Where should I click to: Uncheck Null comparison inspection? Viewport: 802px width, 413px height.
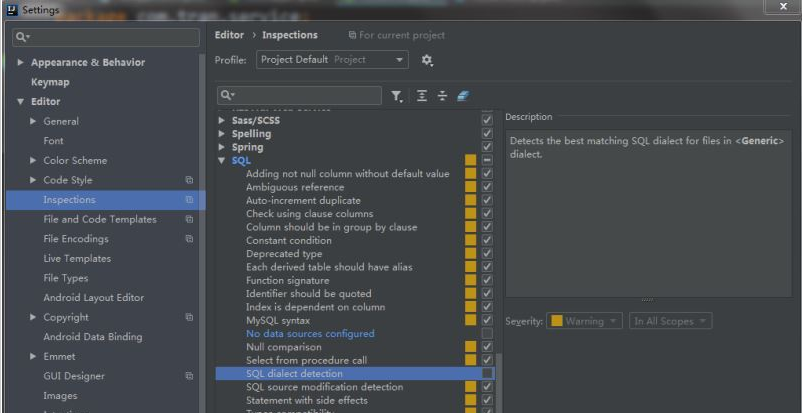point(487,346)
